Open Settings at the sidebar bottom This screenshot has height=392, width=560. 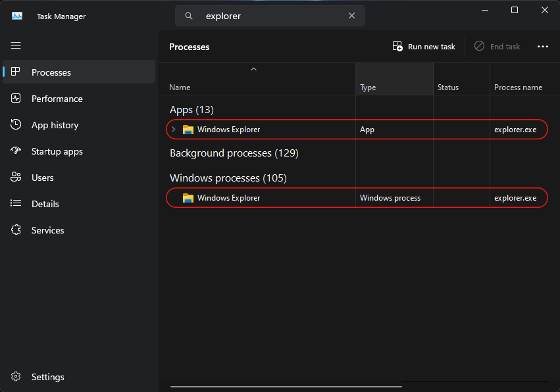[79, 377]
